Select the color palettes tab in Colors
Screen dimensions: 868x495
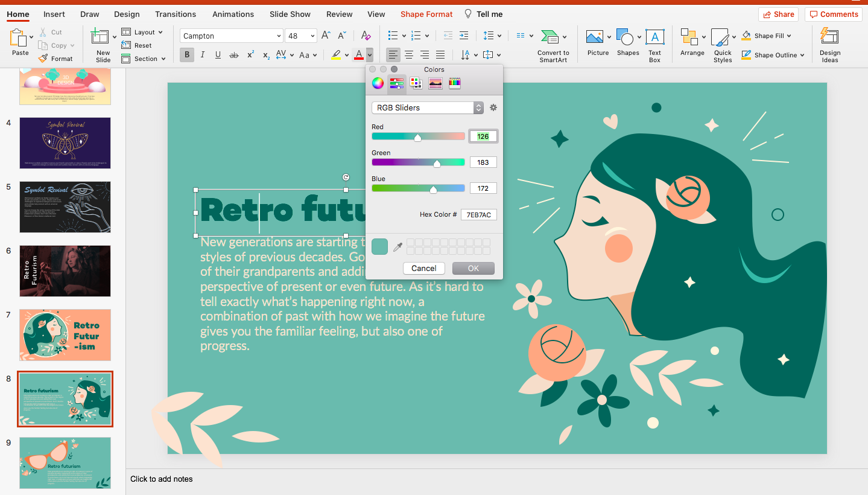click(x=416, y=83)
